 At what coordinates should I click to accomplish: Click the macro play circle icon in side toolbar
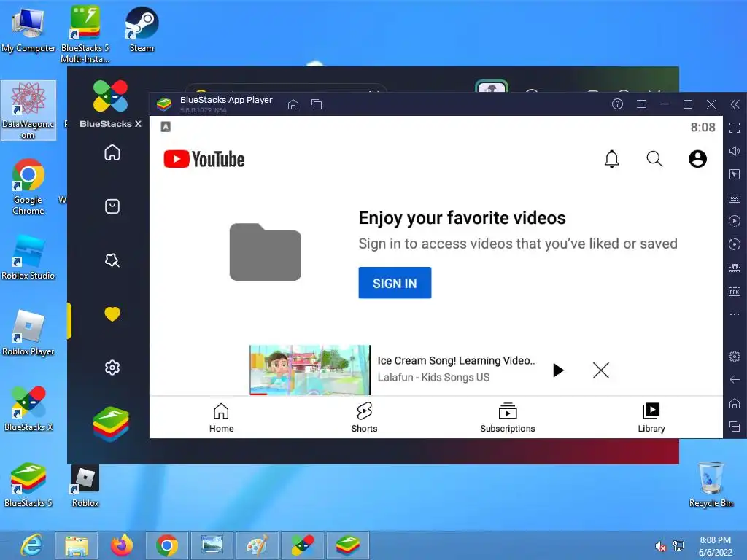[x=735, y=221]
